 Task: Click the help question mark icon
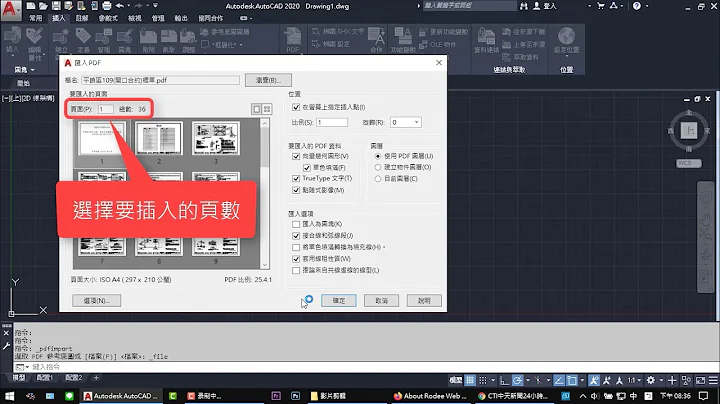click(x=636, y=6)
